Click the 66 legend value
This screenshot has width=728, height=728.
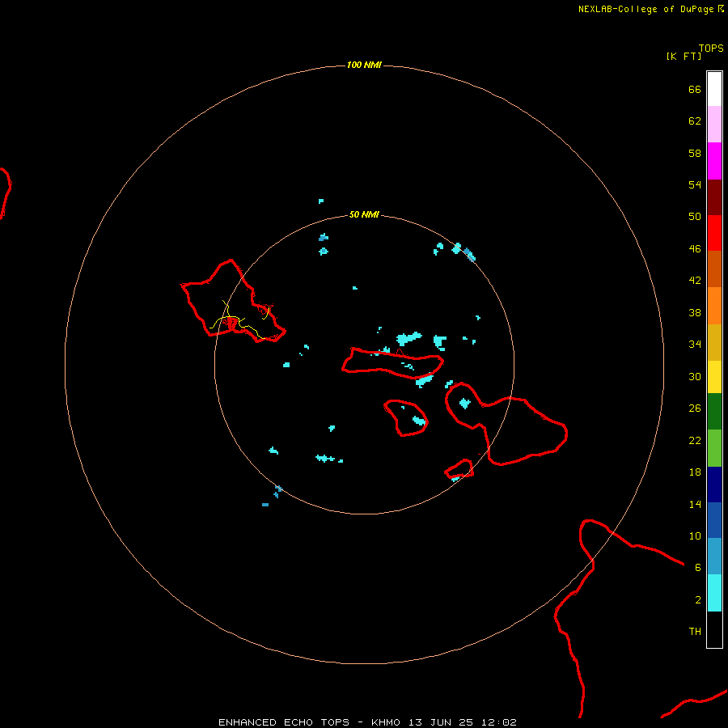pos(695,90)
